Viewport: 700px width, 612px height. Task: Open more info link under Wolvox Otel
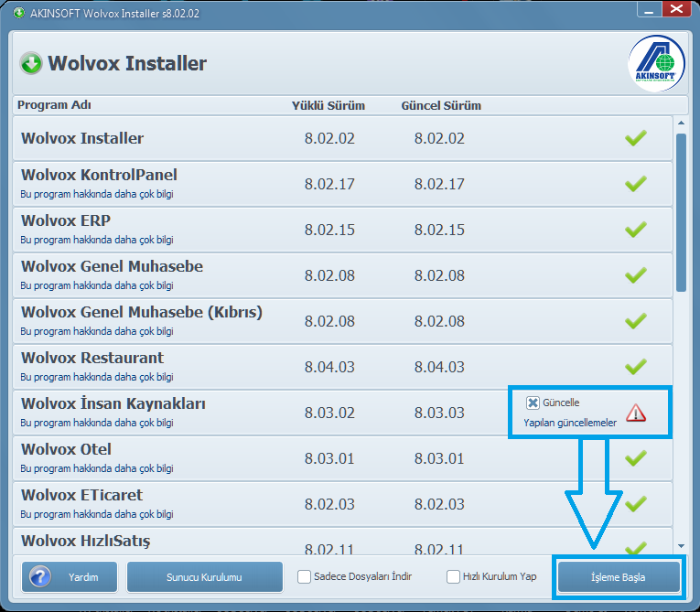pyautogui.click(x=97, y=468)
